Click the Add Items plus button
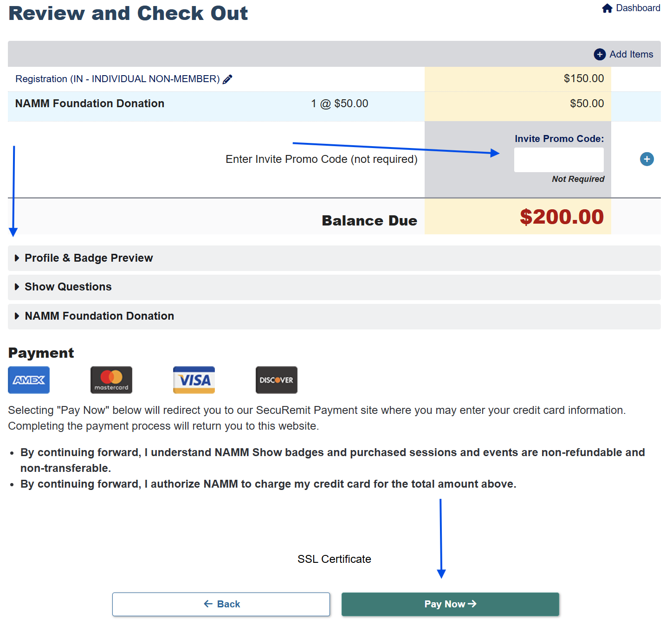 tap(623, 54)
